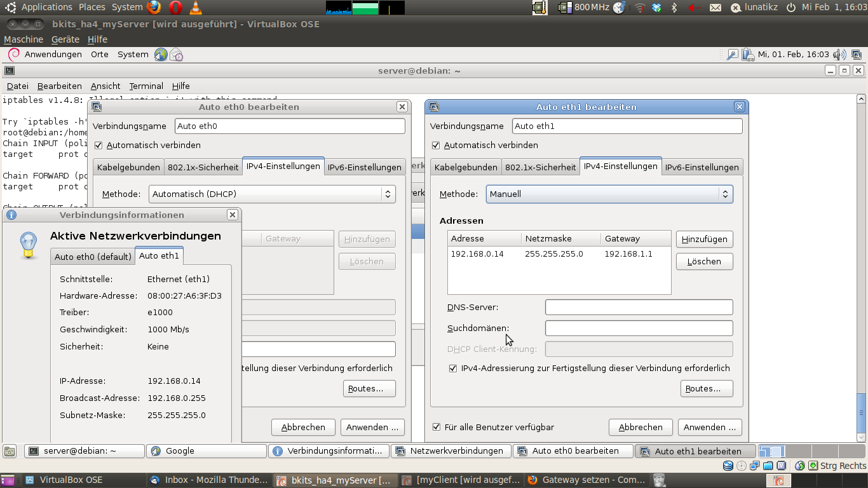The width and height of the screenshot is (868, 488).
Task: Open the power/shutdown icon in host panel
Action: (x=791, y=7)
